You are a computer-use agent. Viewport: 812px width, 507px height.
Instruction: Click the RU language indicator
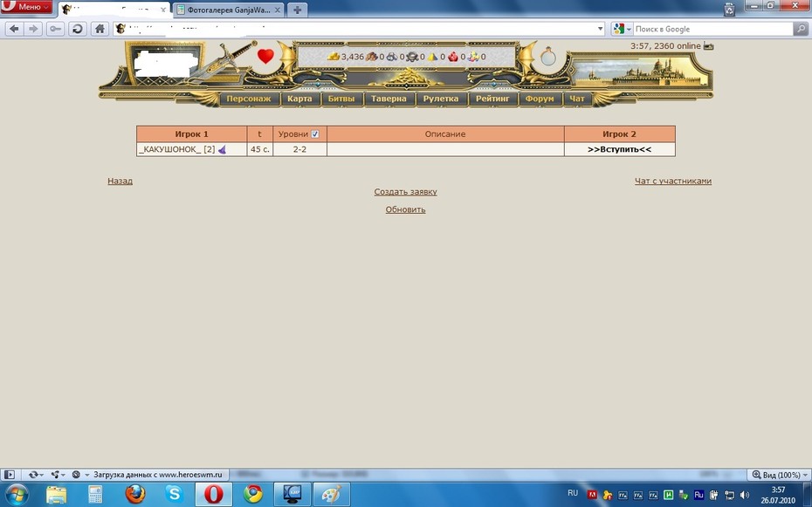[x=573, y=493]
